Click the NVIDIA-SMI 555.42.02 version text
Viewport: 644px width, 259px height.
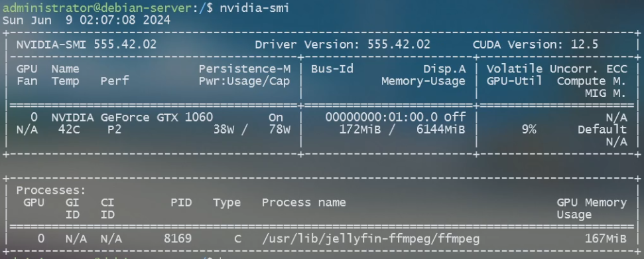(x=86, y=44)
